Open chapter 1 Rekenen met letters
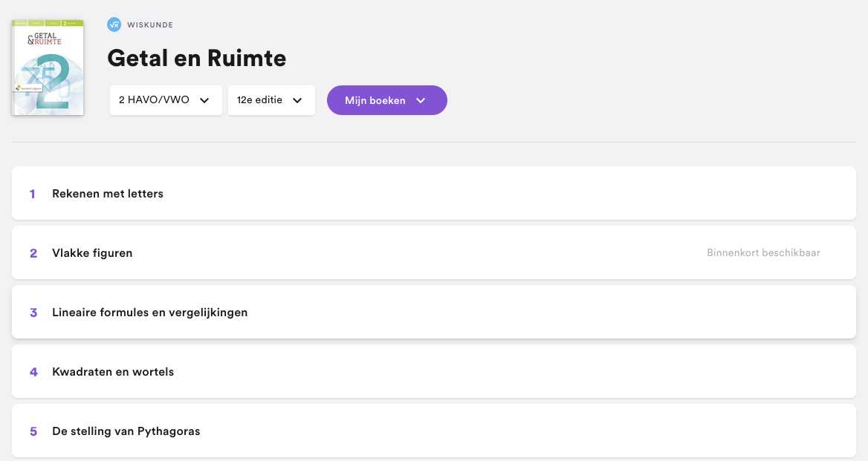The height and width of the screenshot is (461, 868). pyautogui.click(x=434, y=194)
